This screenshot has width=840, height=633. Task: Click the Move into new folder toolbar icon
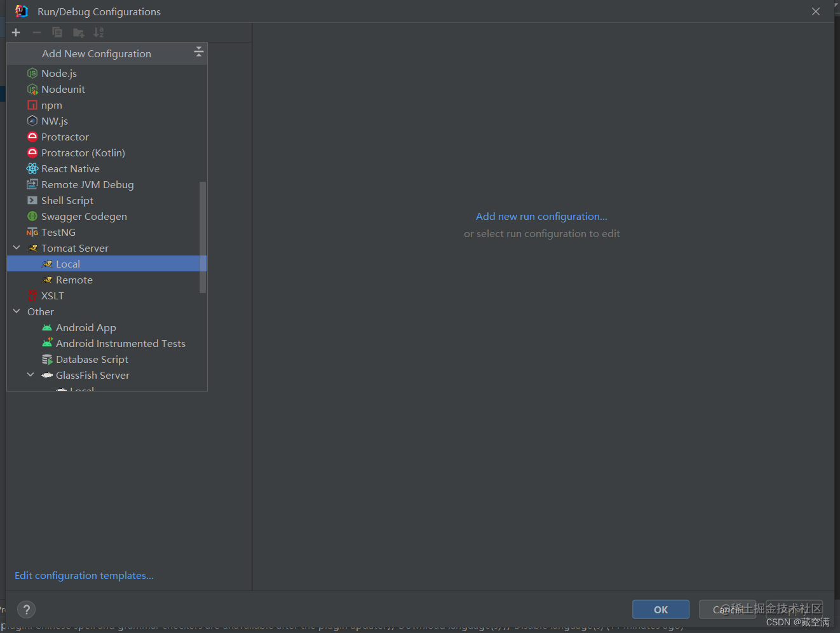79,32
